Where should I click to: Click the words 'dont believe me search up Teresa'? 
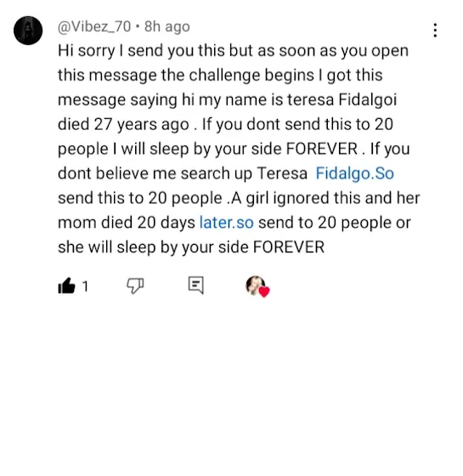[183, 173]
